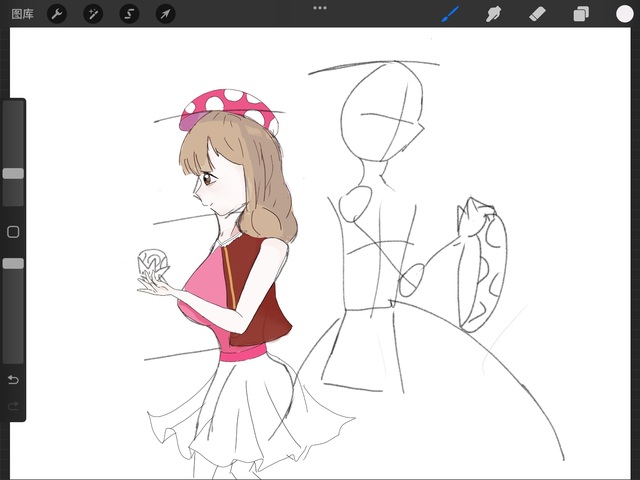Viewport: 640px width, 480px height.
Task: Open the Layers panel
Action: [580, 14]
